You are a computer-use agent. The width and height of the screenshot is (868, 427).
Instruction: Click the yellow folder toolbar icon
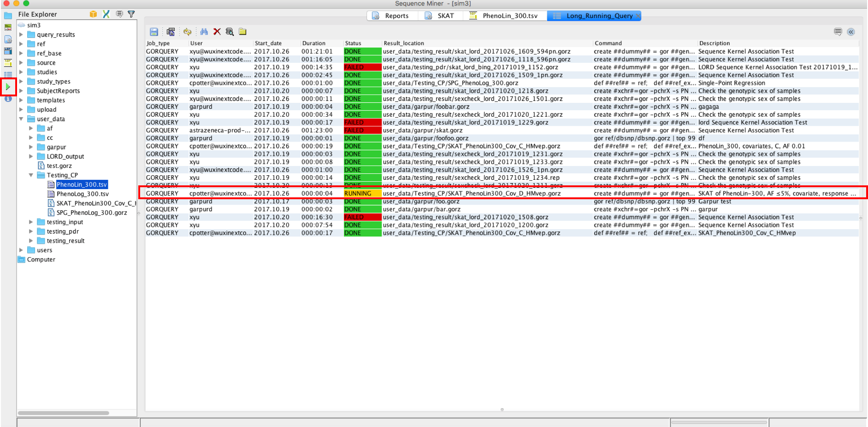[x=242, y=32]
